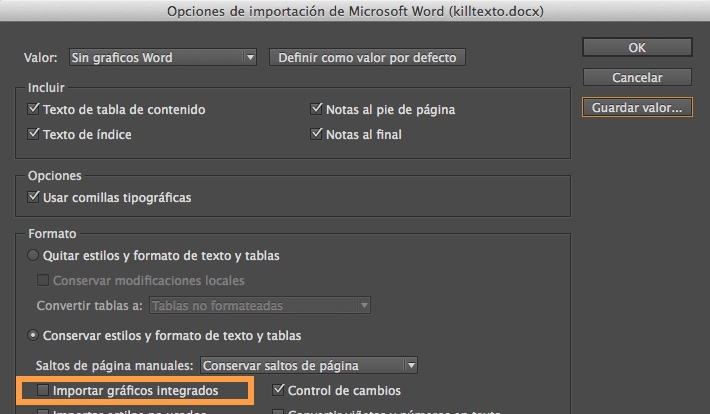Click the Saltos de página manuales: label
This screenshot has height=414, width=710.
tap(115, 366)
